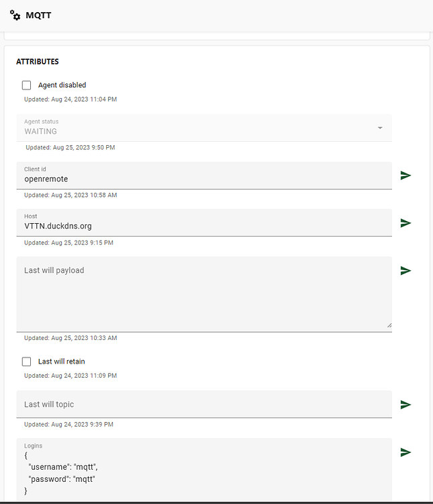Click the MQTT agent gear icon
Screen dimensions: 433x504
(15, 15)
